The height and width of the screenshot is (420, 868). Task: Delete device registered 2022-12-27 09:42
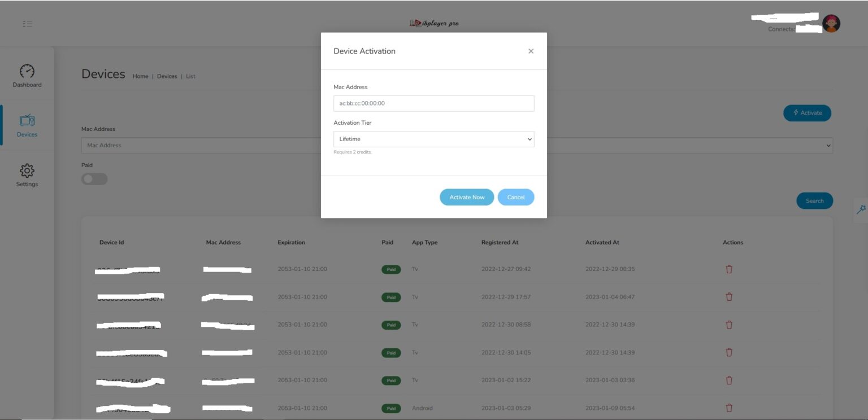tap(728, 269)
